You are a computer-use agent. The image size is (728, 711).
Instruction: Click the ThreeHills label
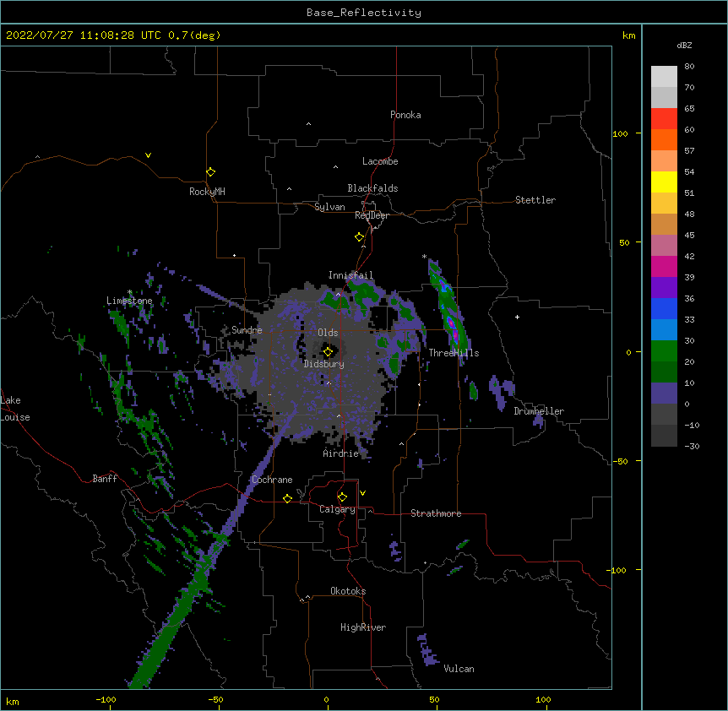(x=454, y=353)
